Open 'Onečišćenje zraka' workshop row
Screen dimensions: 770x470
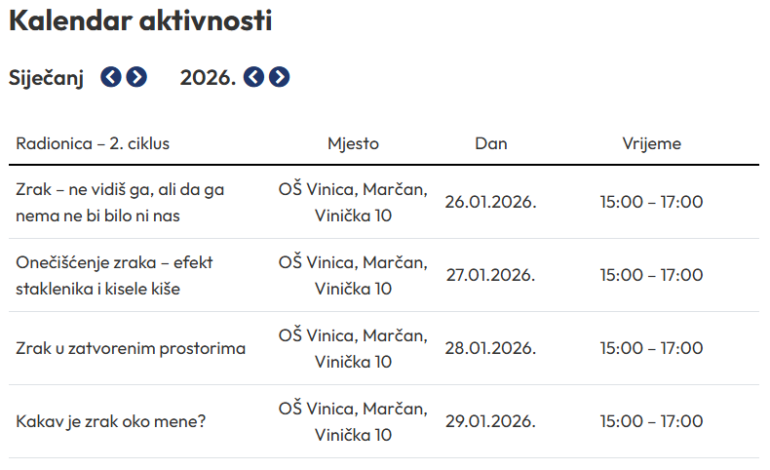(114, 275)
